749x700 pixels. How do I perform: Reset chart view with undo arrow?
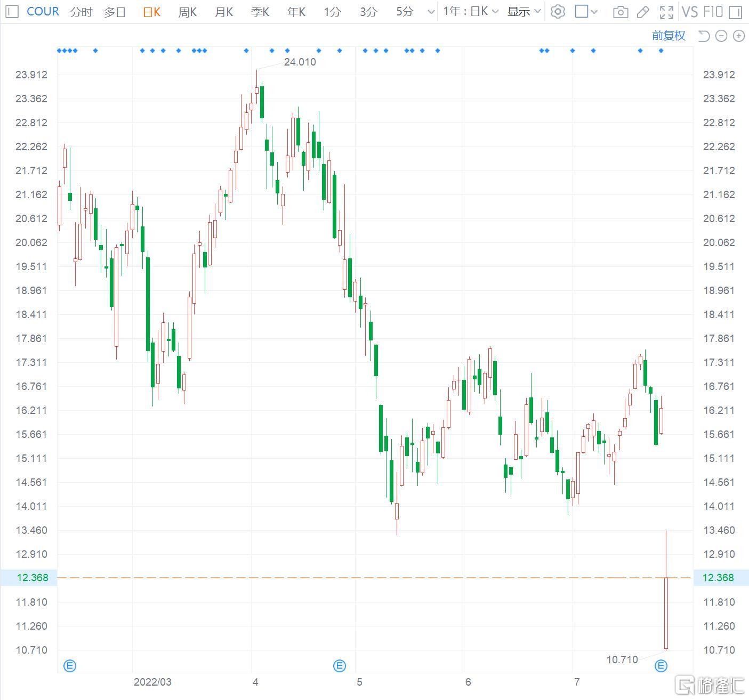704,36
